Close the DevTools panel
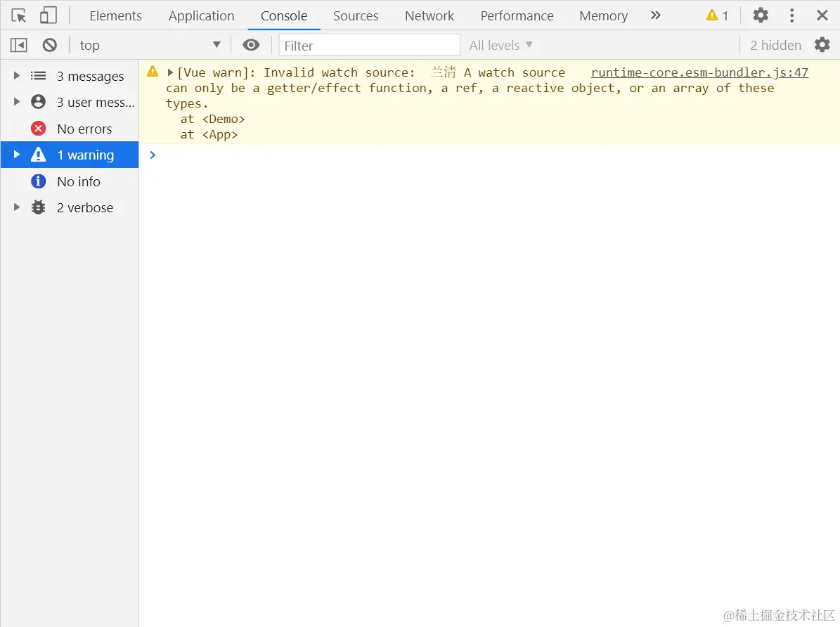The height and width of the screenshot is (627, 840). [x=822, y=15]
